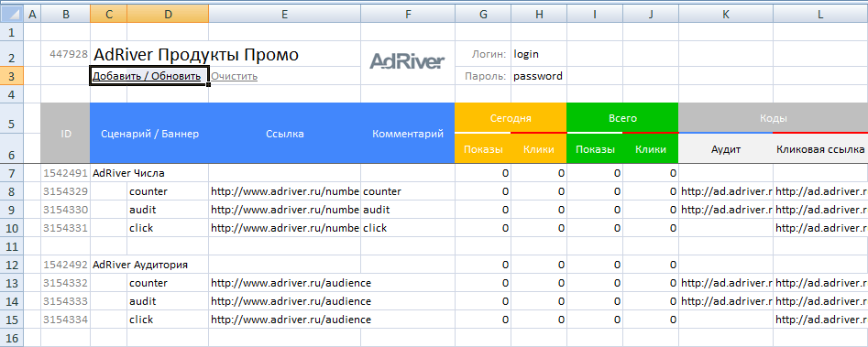Click 'Показы' under Сегодня

[483, 149]
